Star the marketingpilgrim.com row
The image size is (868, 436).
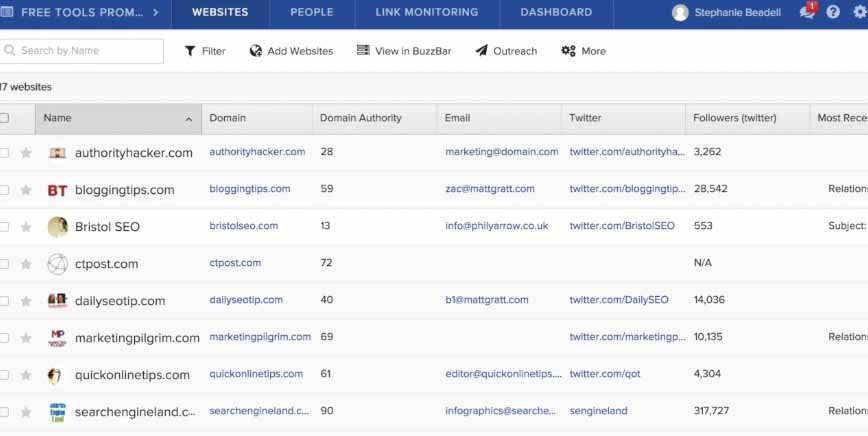pyautogui.click(x=26, y=338)
